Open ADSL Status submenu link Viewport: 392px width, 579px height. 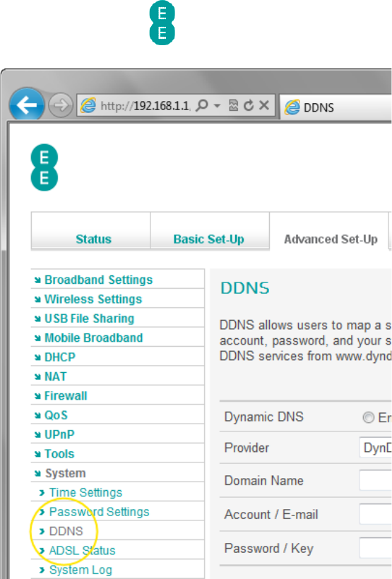click(x=83, y=551)
